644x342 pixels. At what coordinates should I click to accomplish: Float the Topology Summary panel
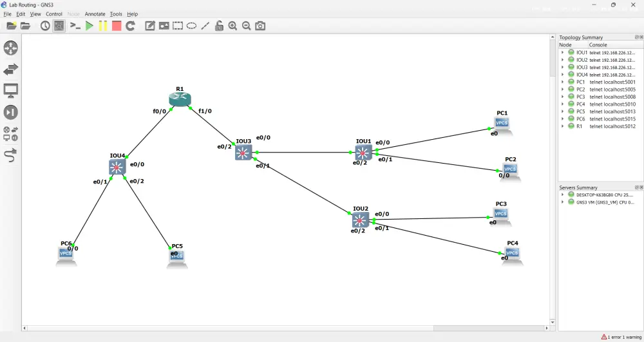(637, 37)
